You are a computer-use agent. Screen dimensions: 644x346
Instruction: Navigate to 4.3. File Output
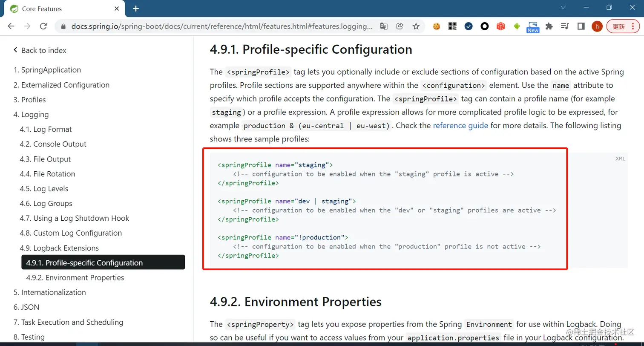pos(45,159)
